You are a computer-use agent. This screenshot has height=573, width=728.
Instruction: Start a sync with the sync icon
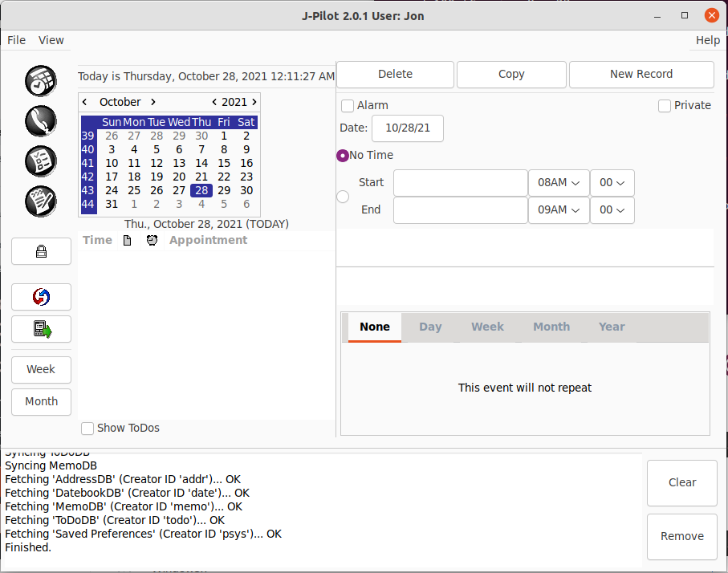click(x=41, y=297)
